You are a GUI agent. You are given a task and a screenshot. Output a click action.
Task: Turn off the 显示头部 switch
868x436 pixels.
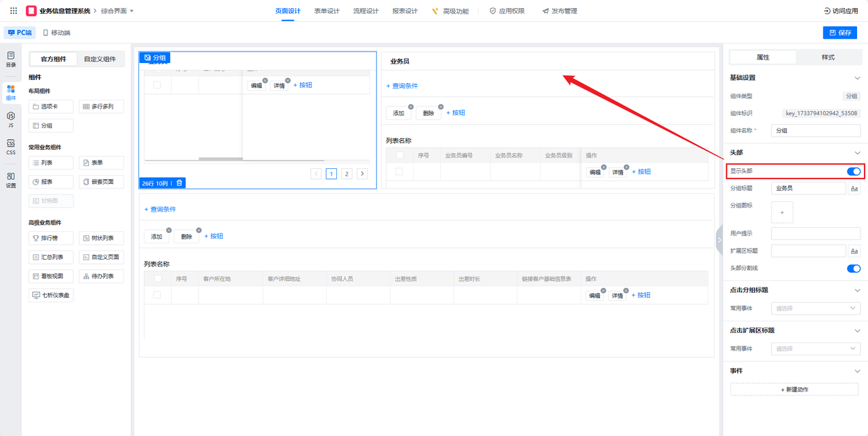854,172
